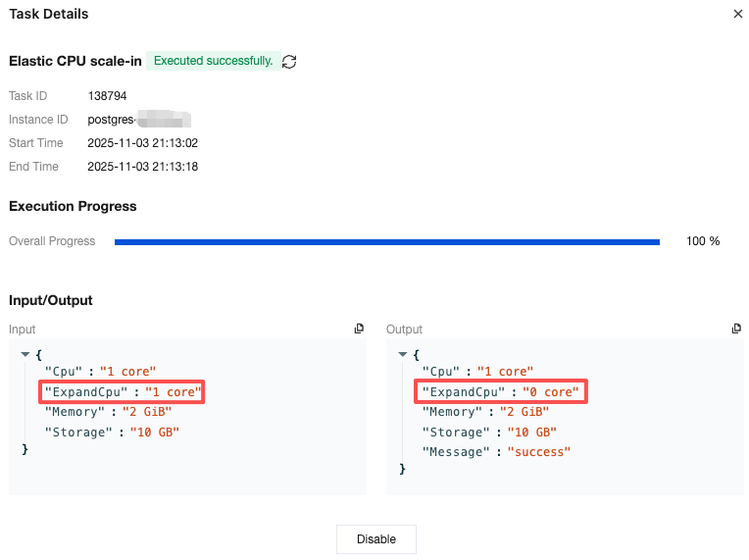749x560 pixels.
Task: Click the highlighted ExpandCpu entry in Input
Action: pos(123,392)
